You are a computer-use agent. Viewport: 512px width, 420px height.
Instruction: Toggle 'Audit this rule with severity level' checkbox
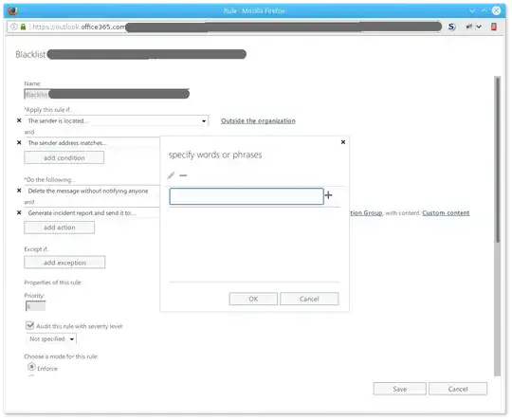(29, 325)
